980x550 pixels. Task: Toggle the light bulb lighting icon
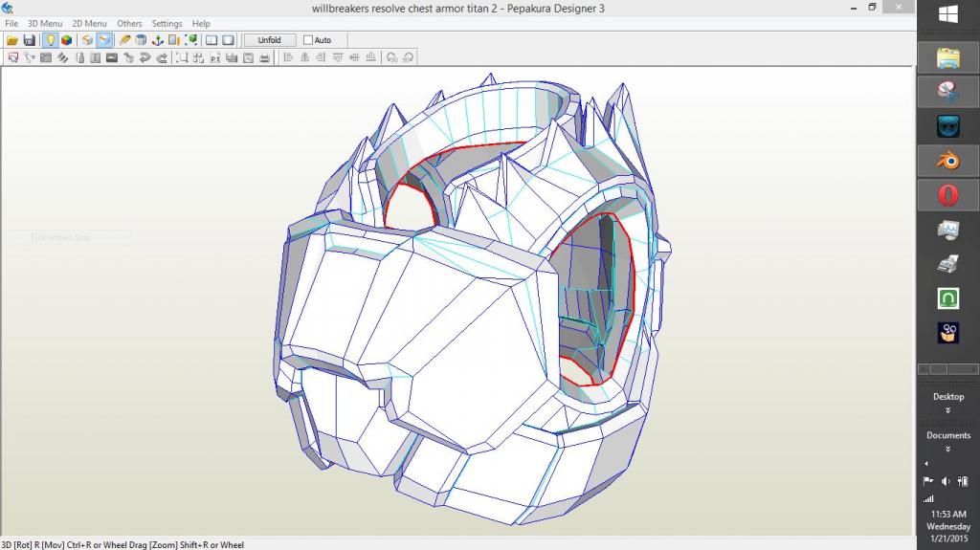point(50,40)
